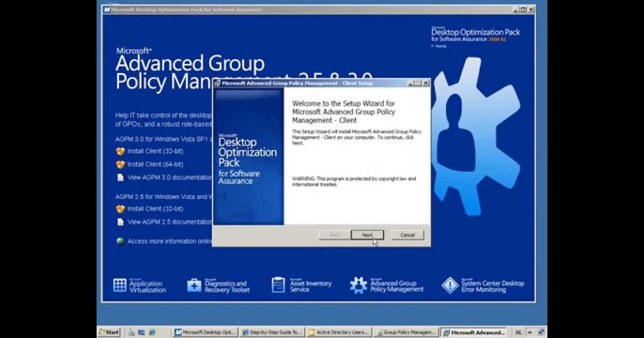The height and width of the screenshot is (338, 644).
Task: Open the View AGPM 2.5 documentation link
Action: [x=164, y=222]
